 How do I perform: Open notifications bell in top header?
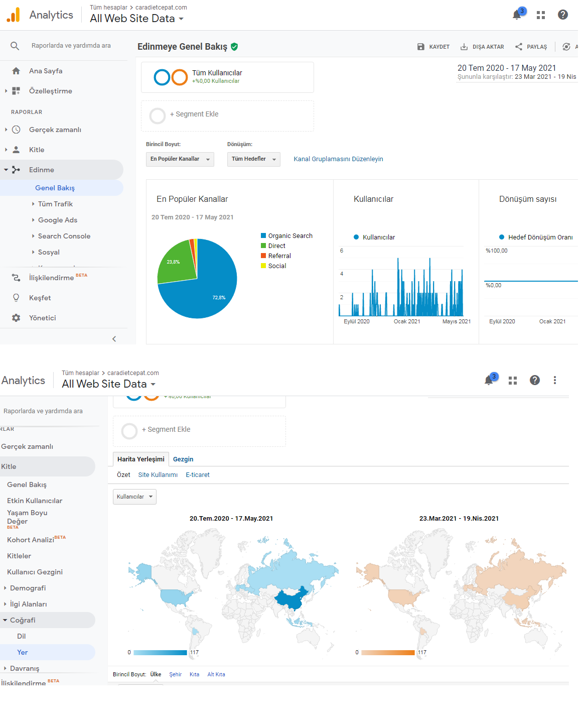click(x=517, y=15)
